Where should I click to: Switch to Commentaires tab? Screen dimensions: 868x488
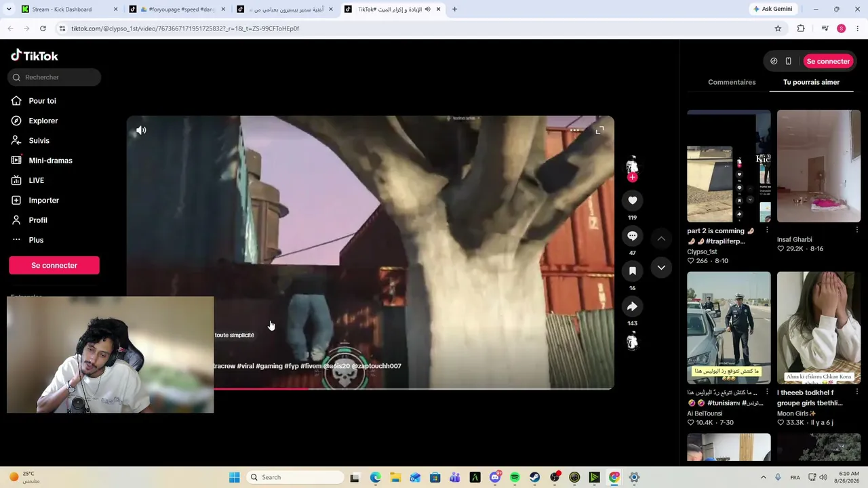tap(732, 82)
